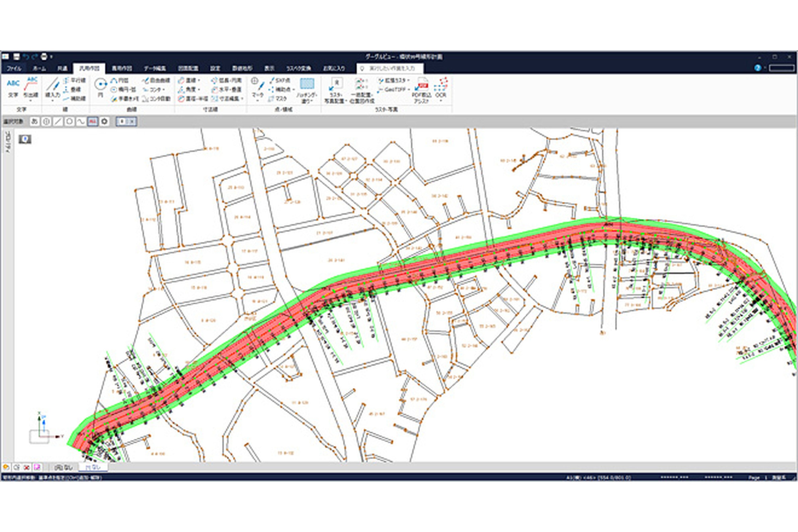Click the 補助線 auxiliary line button
Viewport: 798px width, 532px height.
(74, 99)
